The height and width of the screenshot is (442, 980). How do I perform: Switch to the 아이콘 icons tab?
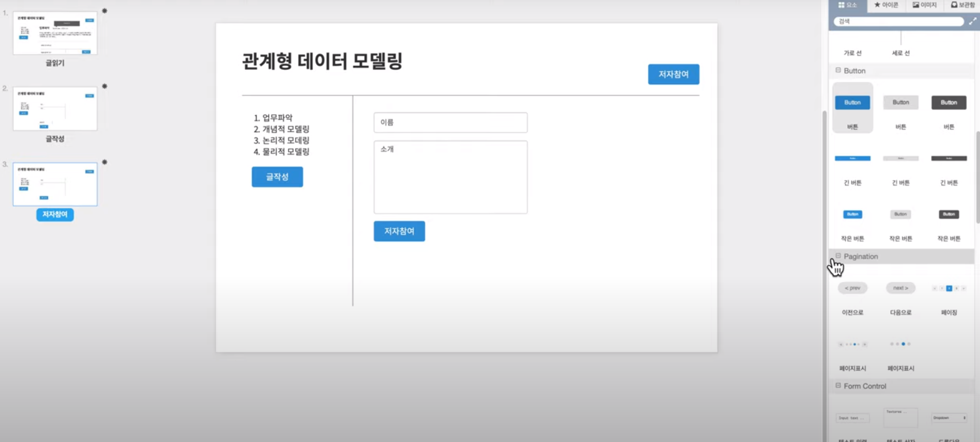pos(886,5)
